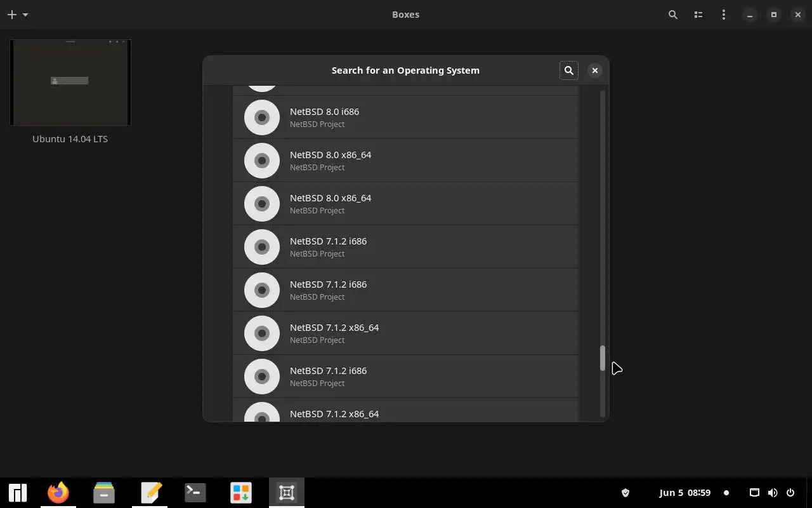Toggle the search button in the Operating System dialog
The height and width of the screenshot is (508, 812).
click(569, 70)
